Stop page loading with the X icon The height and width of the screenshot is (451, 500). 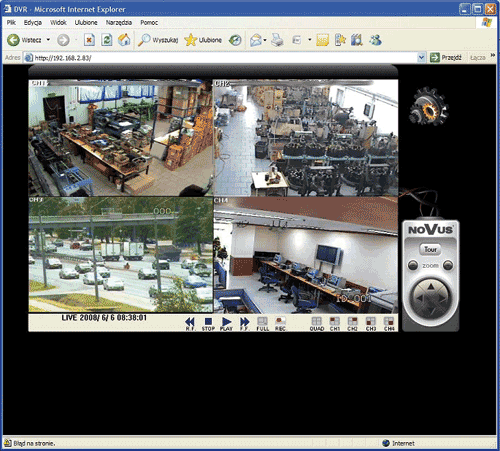pyautogui.click(x=89, y=40)
